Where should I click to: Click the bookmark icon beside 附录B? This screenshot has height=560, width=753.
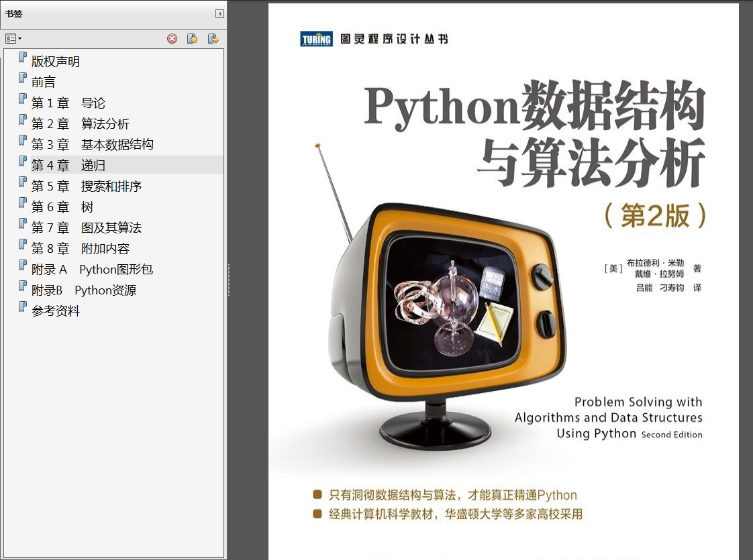(23, 286)
